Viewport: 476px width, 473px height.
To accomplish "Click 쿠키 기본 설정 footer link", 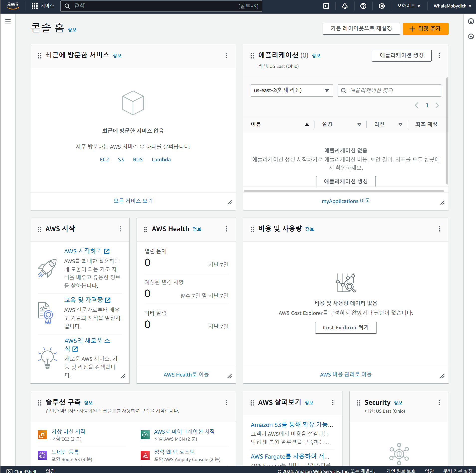I will 458,471.
